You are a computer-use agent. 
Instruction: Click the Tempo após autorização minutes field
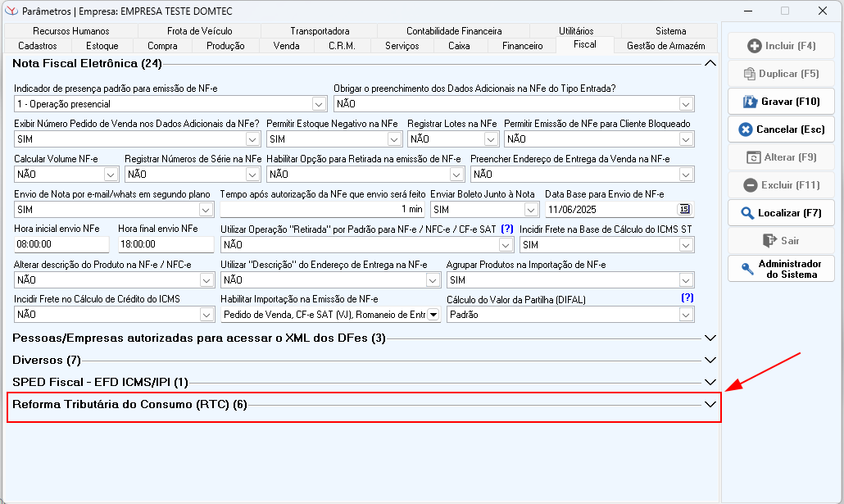321,210
